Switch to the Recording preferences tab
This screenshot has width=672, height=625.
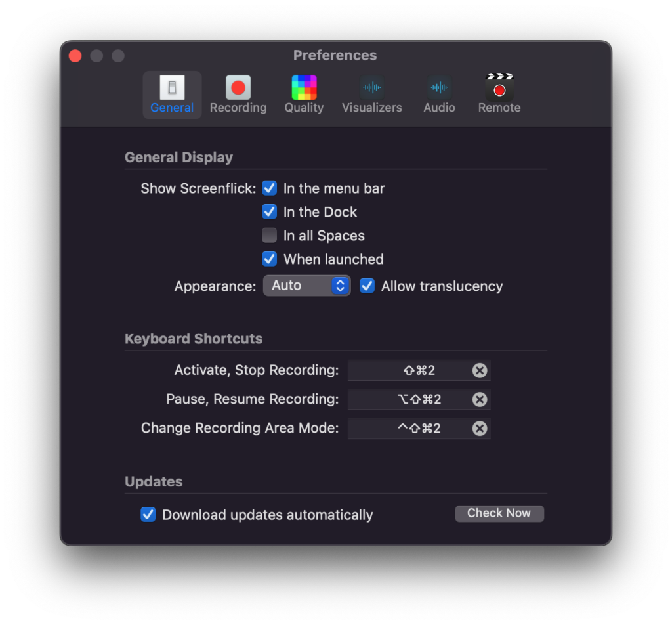(x=238, y=95)
